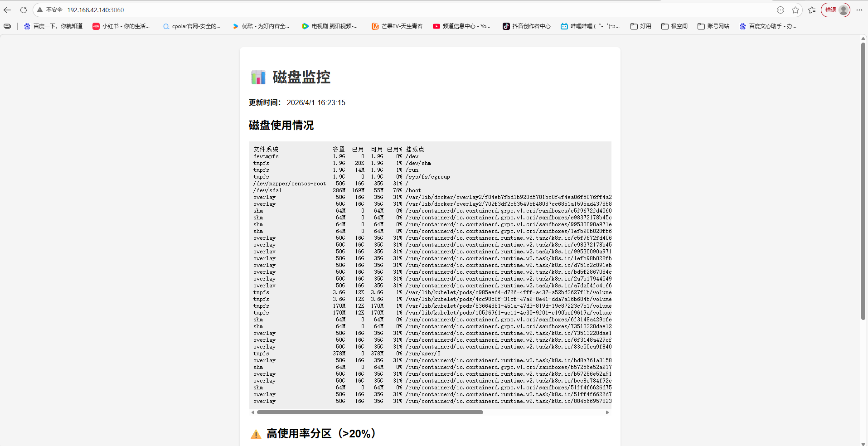
Task: Open the 优酷 bookmark
Action: click(261, 26)
